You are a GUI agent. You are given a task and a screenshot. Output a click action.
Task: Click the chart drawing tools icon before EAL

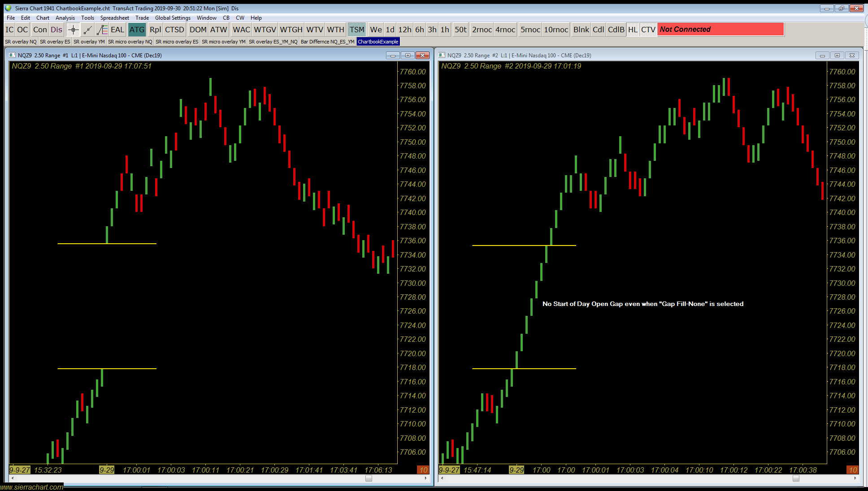(102, 30)
